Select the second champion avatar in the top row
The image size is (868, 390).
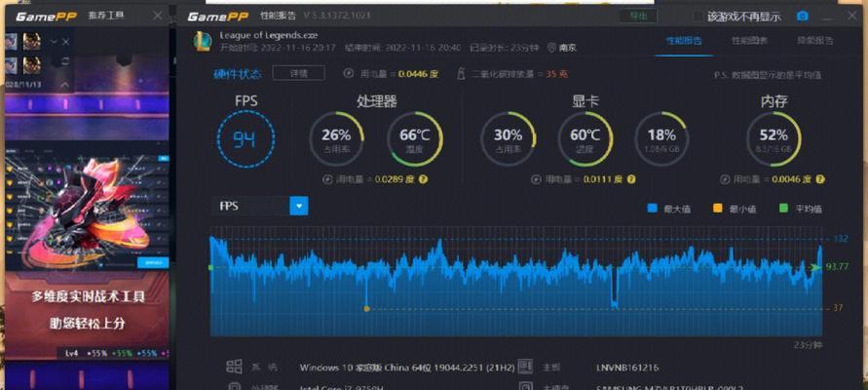pyautogui.click(x=31, y=42)
